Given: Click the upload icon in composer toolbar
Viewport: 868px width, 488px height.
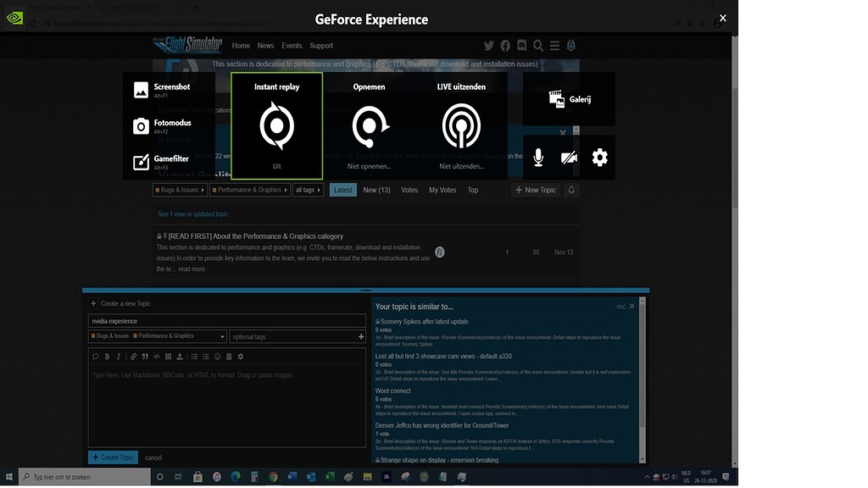Looking at the screenshot, I should [x=180, y=357].
